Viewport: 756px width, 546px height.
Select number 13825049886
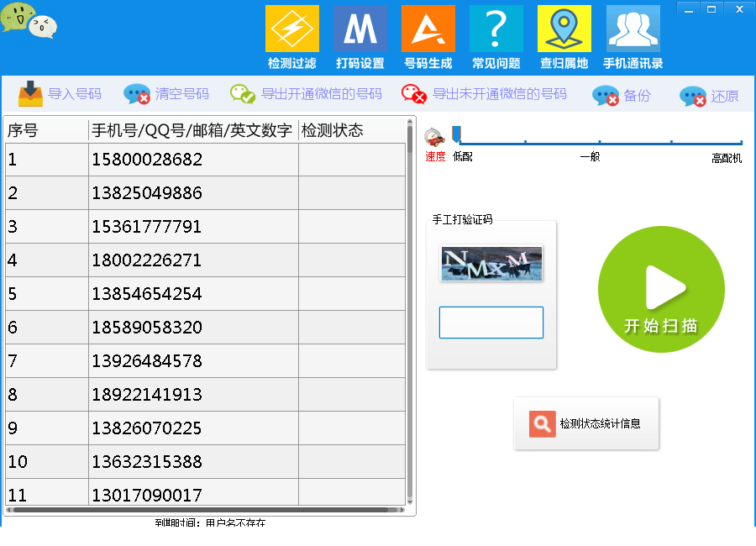pos(147,193)
